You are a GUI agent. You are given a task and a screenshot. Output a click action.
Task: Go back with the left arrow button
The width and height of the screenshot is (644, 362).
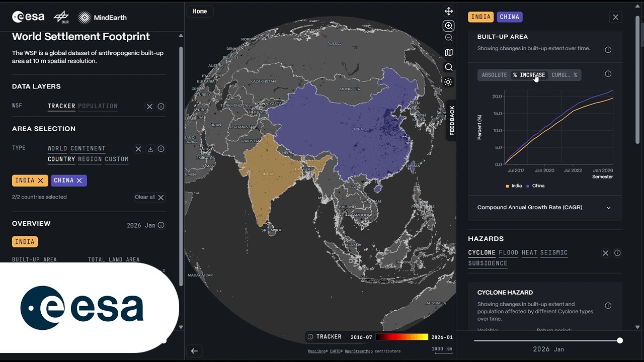pos(194,351)
